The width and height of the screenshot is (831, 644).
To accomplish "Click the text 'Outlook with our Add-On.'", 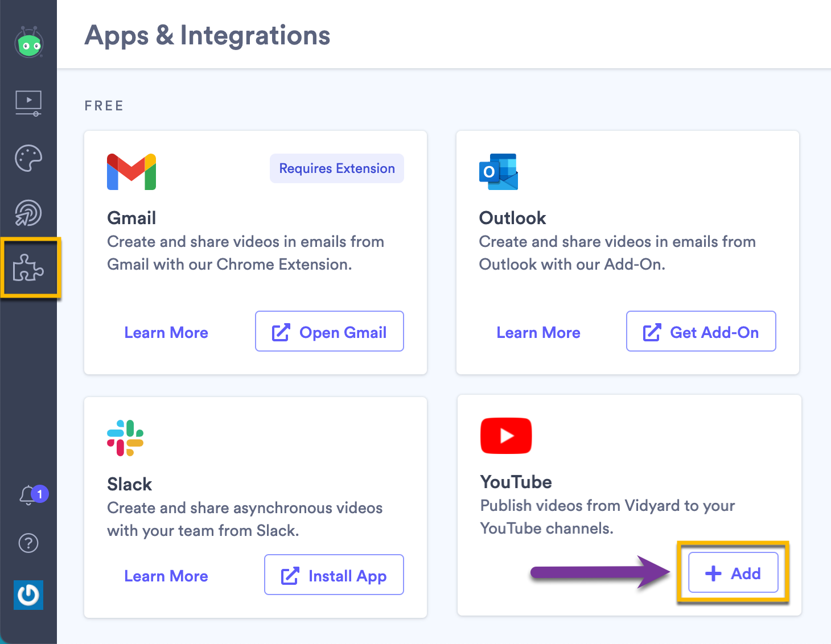I will pos(572,265).
